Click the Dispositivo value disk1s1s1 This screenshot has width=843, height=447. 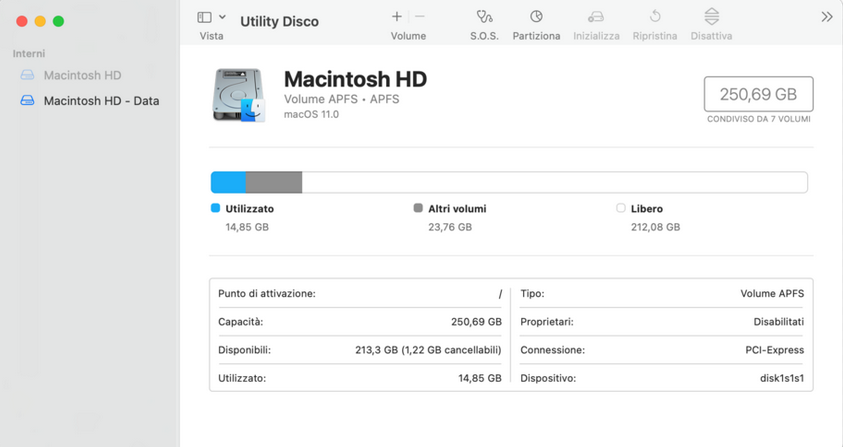[782, 378]
